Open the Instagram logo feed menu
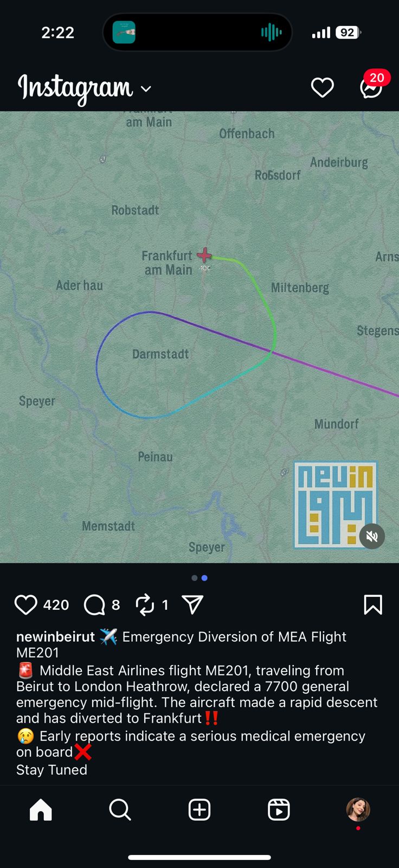The image size is (399, 868). coord(75,88)
